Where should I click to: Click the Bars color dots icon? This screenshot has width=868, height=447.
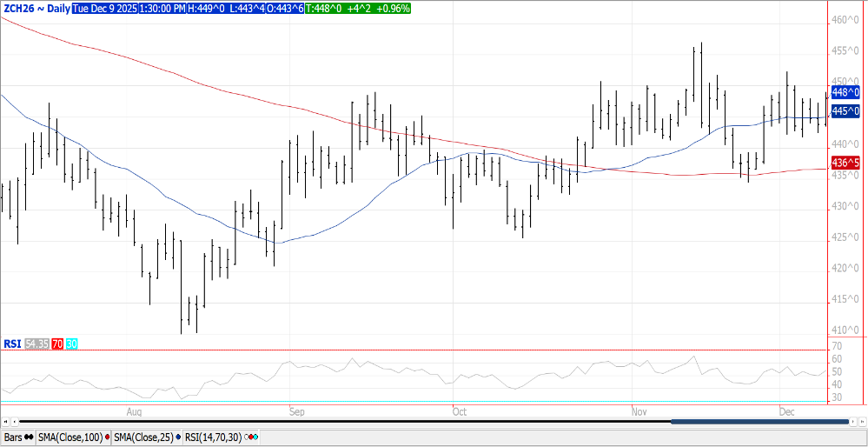pyautogui.click(x=29, y=437)
